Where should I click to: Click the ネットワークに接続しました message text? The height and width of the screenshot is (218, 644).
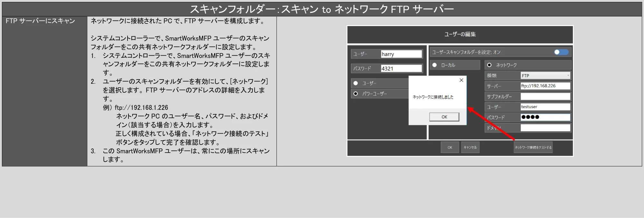coord(433,97)
